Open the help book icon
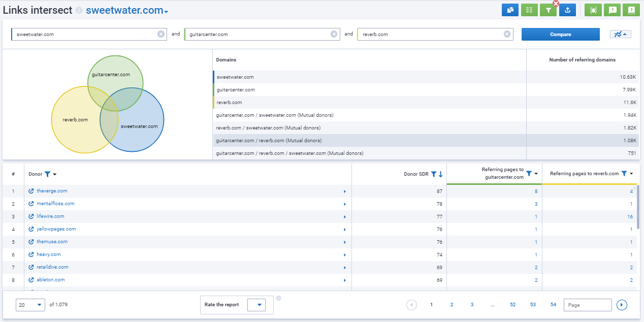Screen dimensions: 644x322 tap(631, 10)
